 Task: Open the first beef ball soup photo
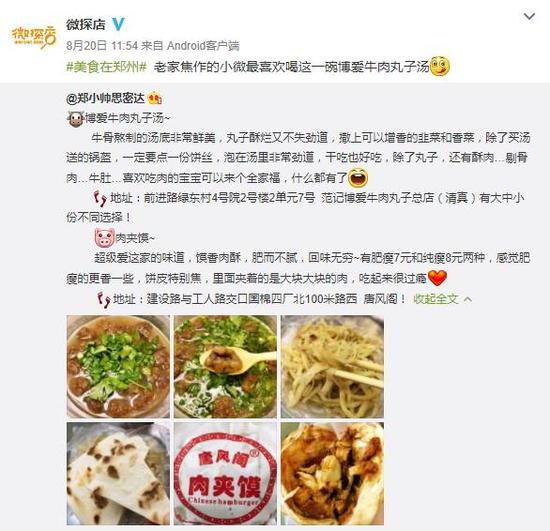tap(118, 367)
